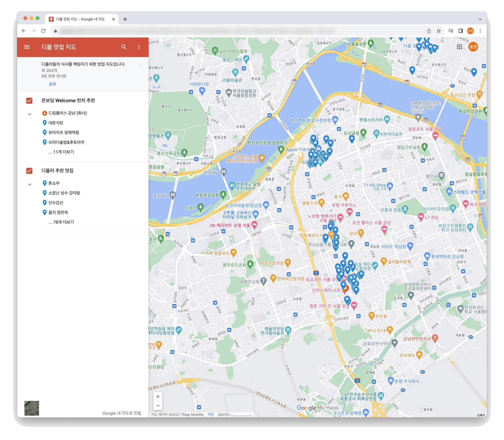Click the 남산 야외식물원 park marker
504x440 pixels.
coord(215,51)
